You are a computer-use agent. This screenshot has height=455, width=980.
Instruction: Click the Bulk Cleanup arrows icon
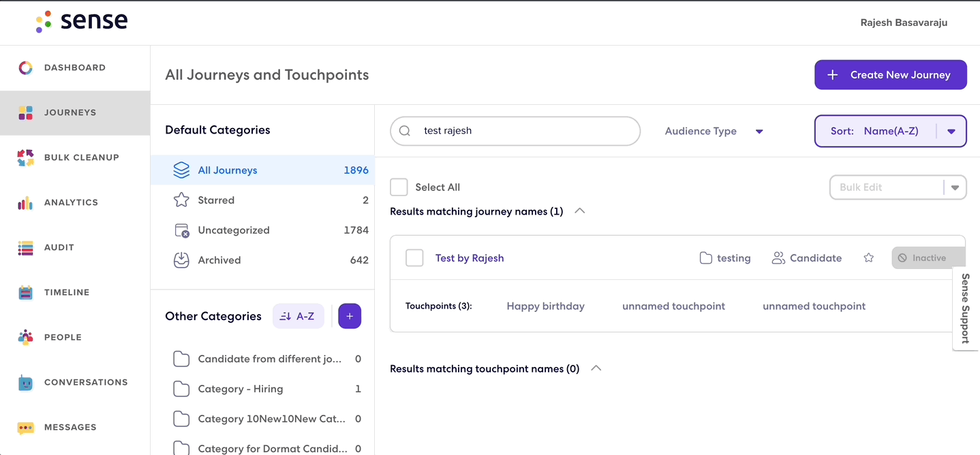(25, 157)
